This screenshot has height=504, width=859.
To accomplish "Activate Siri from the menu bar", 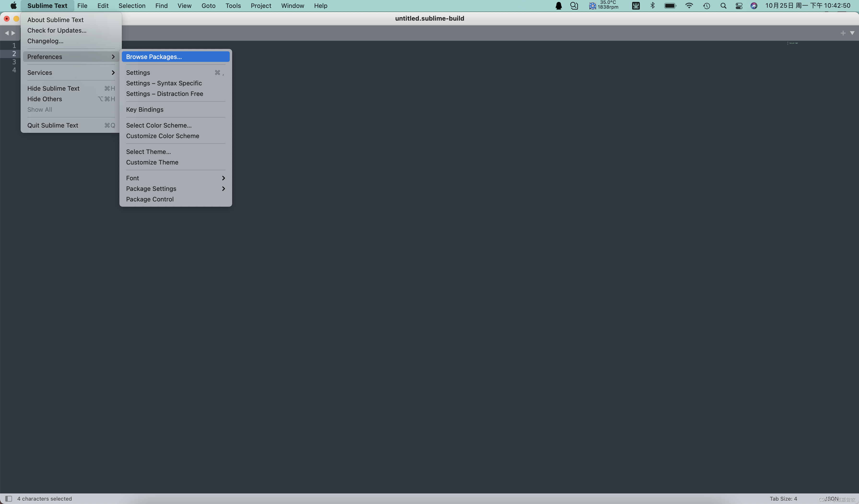I will pos(754,6).
